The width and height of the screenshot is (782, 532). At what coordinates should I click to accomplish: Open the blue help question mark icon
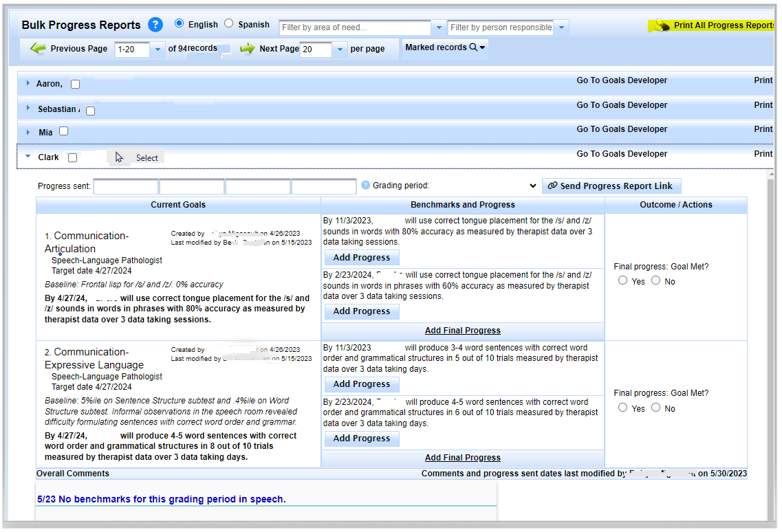pos(155,25)
